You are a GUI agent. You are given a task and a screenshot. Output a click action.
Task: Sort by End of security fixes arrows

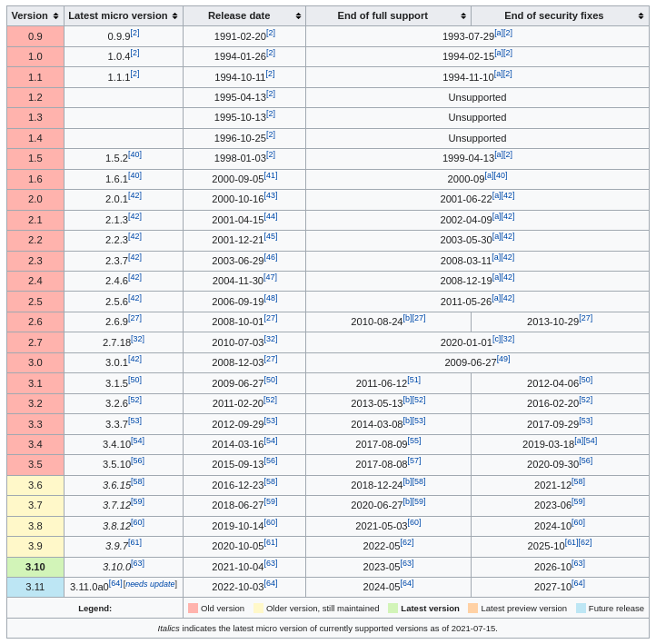click(x=641, y=16)
